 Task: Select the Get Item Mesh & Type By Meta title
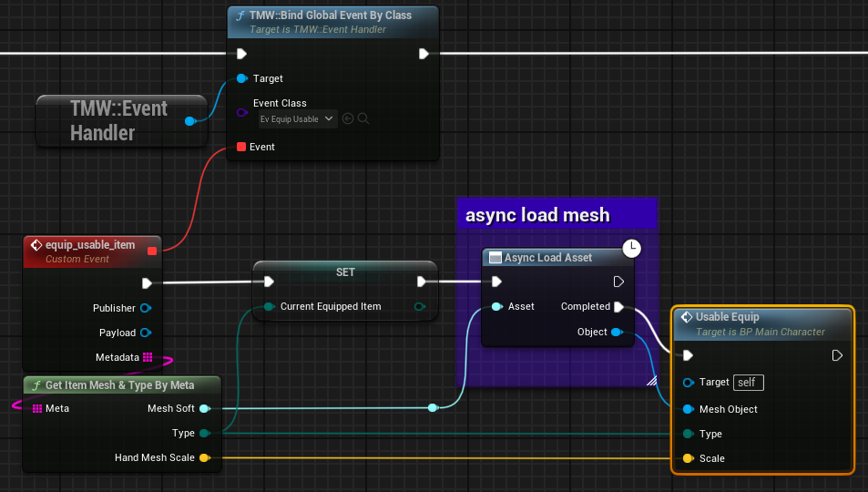point(120,384)
